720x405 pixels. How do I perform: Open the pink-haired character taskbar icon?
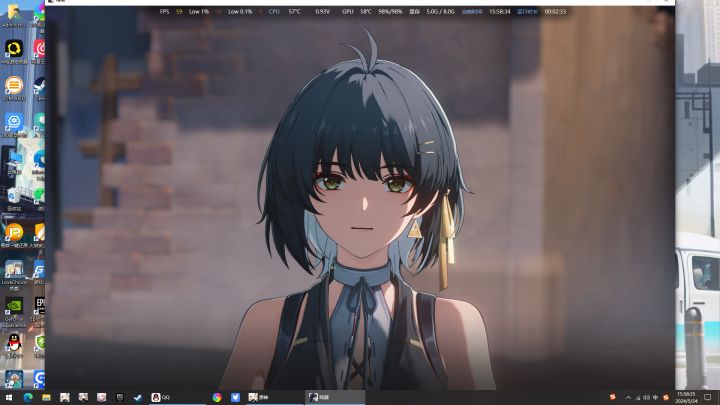(101, 397)
